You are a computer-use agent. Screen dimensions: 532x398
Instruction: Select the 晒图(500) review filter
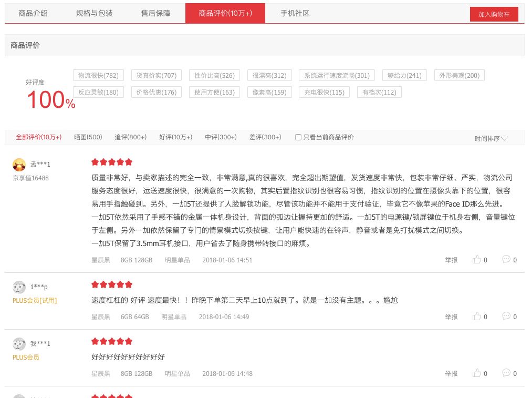[x=88, y=137]
